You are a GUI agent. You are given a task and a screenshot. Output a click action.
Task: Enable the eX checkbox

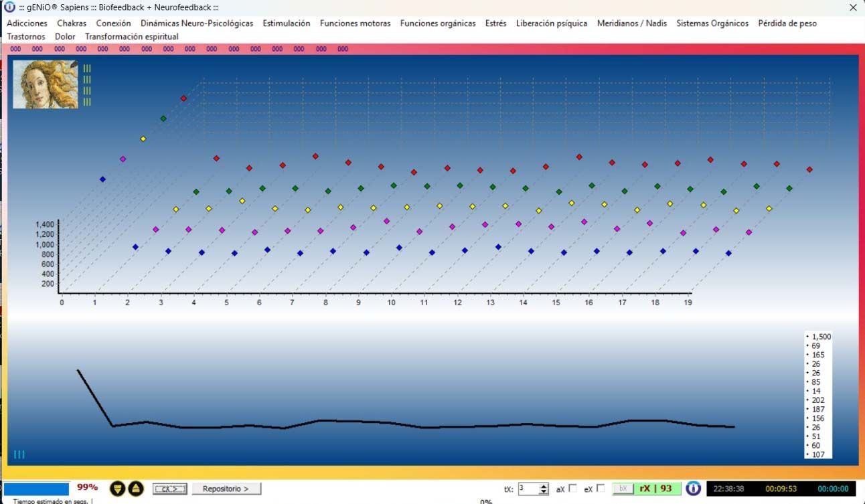[x=601, y=488]
